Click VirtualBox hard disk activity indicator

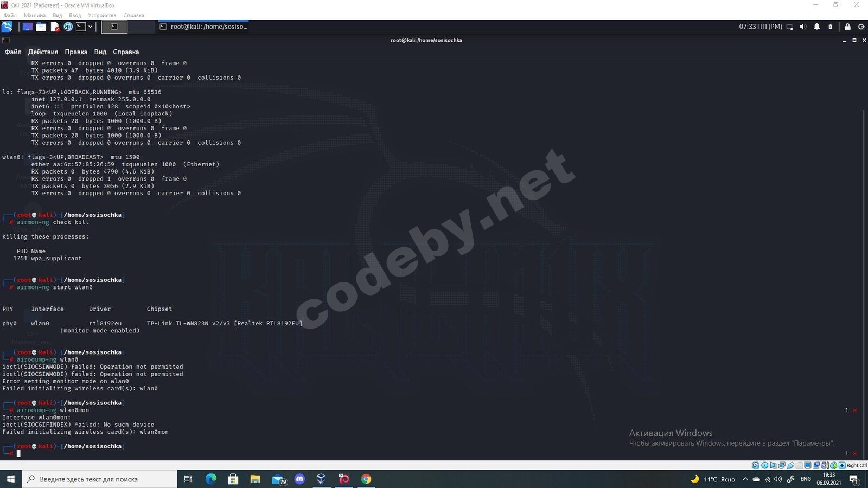[756, 465]
